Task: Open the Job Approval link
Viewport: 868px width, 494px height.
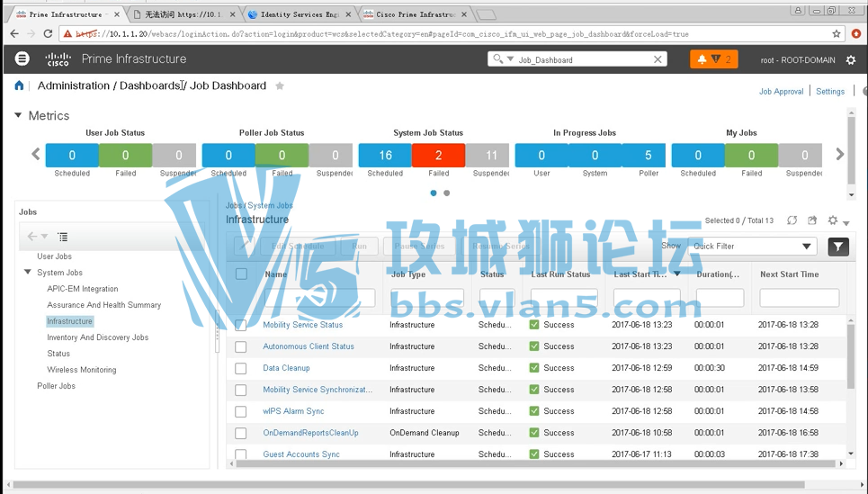Action: click(x=781, y=92)
